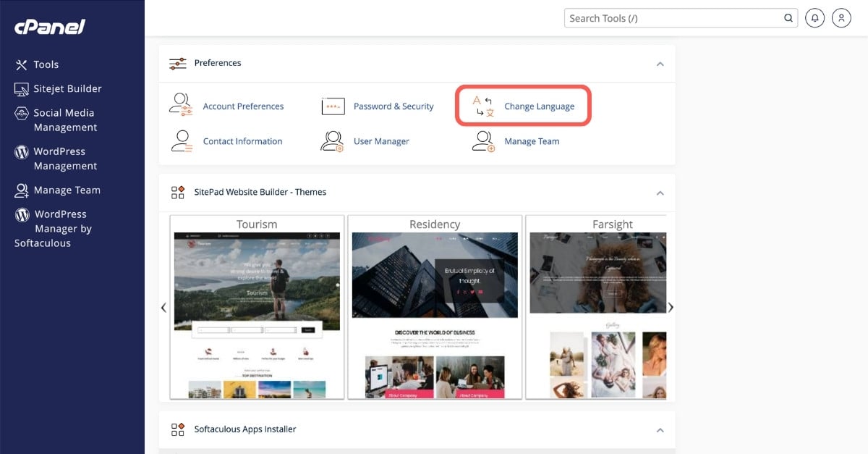The image size is (868, 454).
Task: Click the Softaculous Apps Installer heading
Action: (x=245, y=429)
